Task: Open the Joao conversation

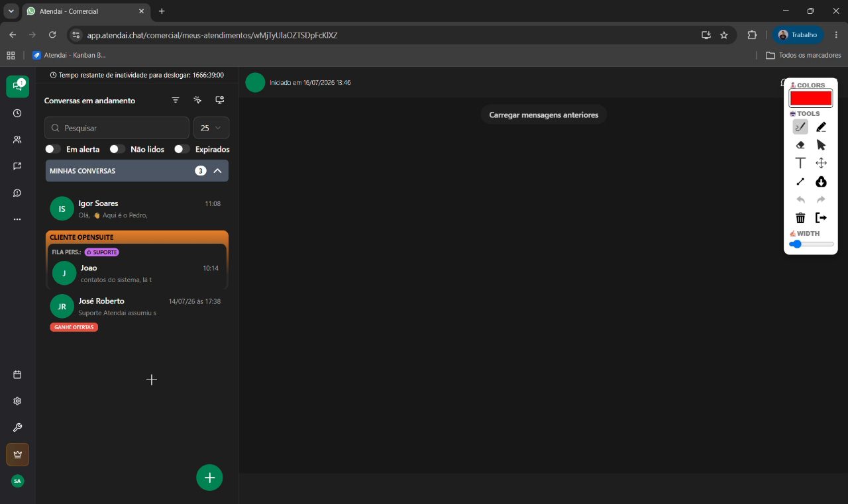Action: (137, 274)
